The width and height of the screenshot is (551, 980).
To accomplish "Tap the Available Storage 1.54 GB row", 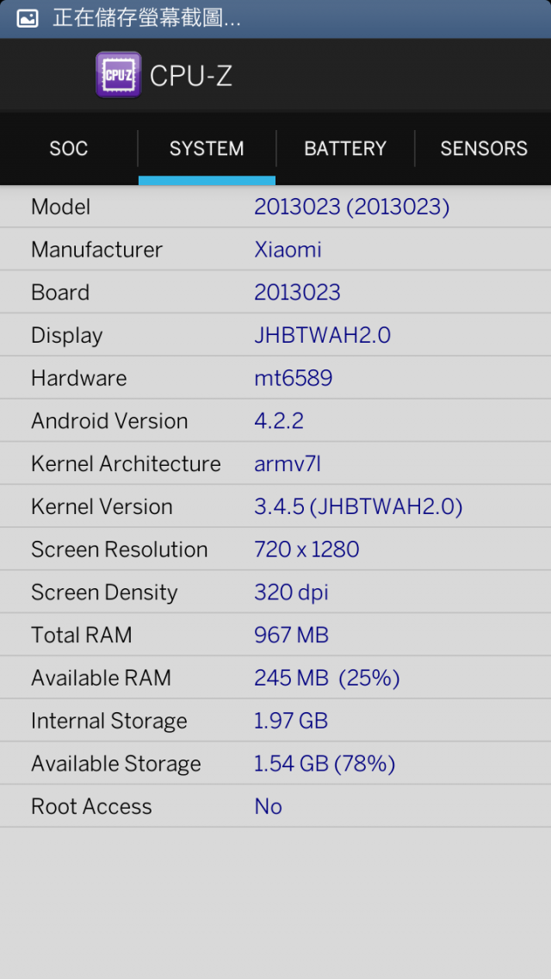I will (275, 764).
